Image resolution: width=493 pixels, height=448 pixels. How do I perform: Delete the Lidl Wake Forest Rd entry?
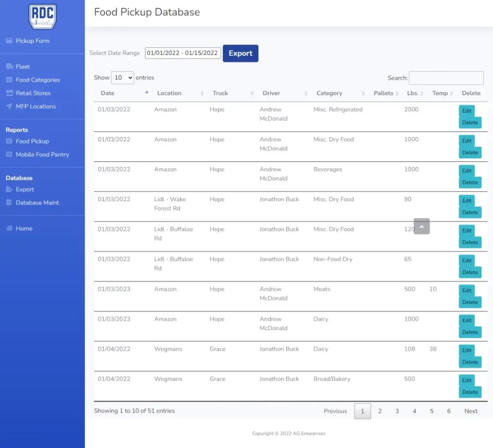pyautogui.click(x=470, y=212)
